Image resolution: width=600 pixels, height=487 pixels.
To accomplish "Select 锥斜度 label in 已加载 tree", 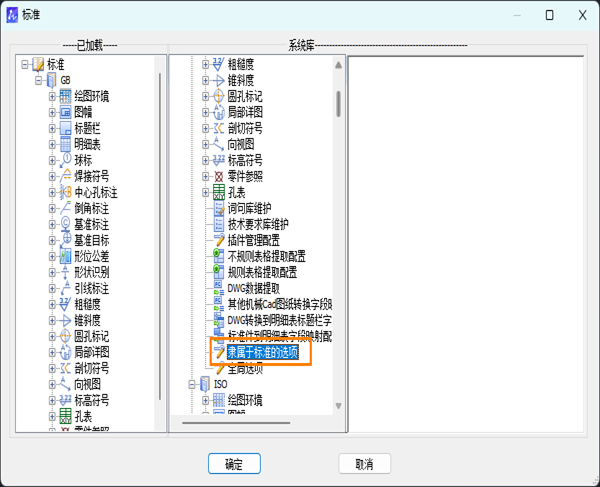I will [x=88, y=321].
